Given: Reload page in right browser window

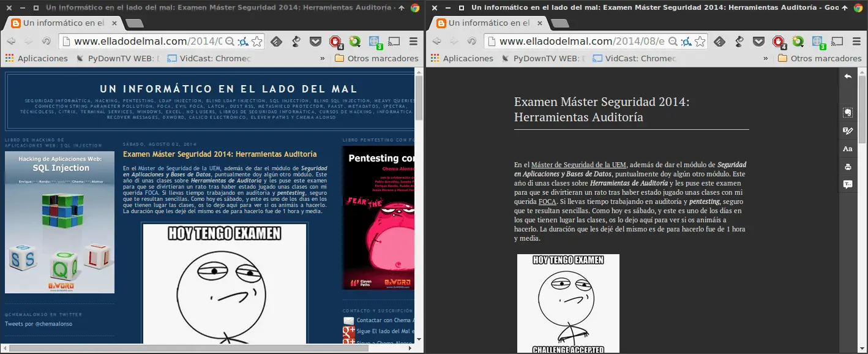Looking at the screenshot, I should pos(471,42).
